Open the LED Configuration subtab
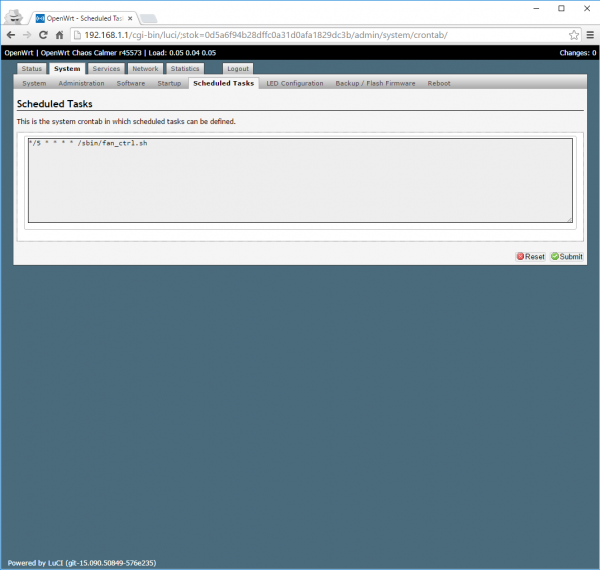This screenshot has height=570, width=600. (294, 83)
